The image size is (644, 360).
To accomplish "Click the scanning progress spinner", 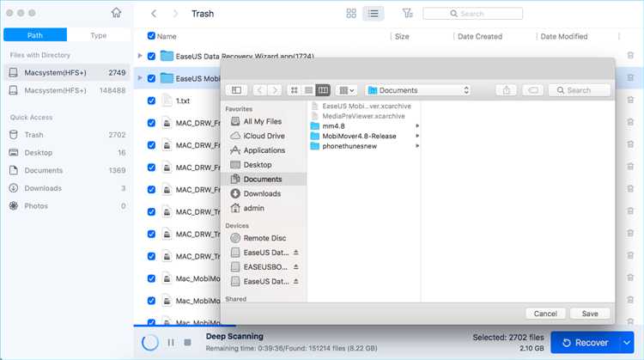I will point(150,342).
